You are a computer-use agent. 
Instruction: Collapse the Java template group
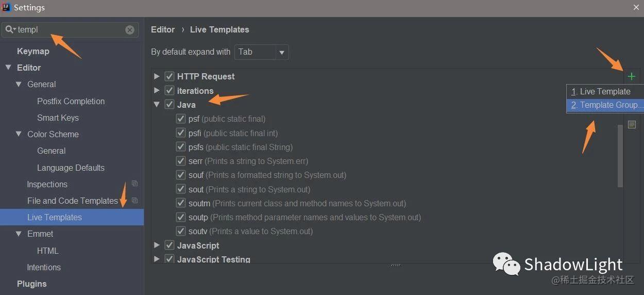point(157,105)
